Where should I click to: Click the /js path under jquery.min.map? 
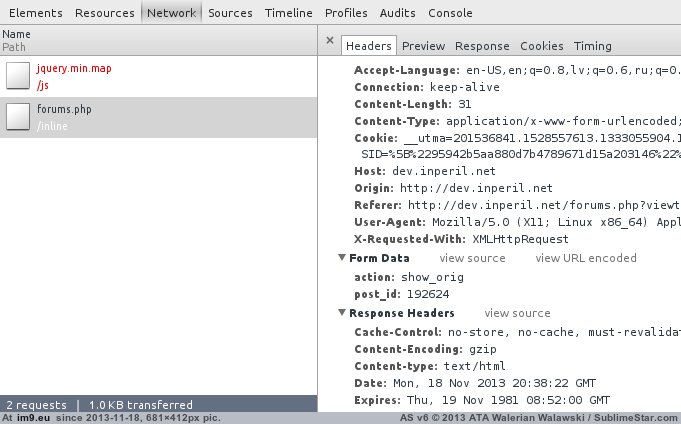click(x=43, y=85)
